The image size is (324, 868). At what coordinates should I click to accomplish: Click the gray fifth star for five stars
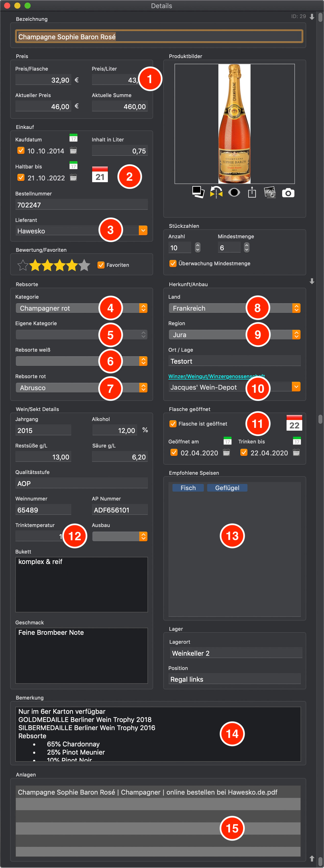[84, 265]
